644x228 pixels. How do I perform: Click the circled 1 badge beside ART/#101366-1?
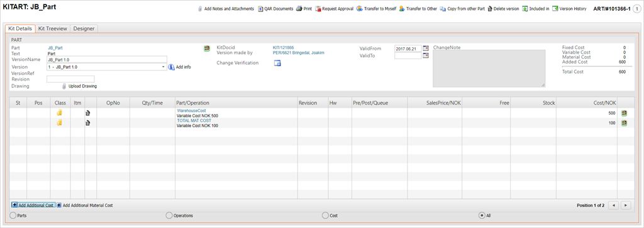tap(636, 9)
